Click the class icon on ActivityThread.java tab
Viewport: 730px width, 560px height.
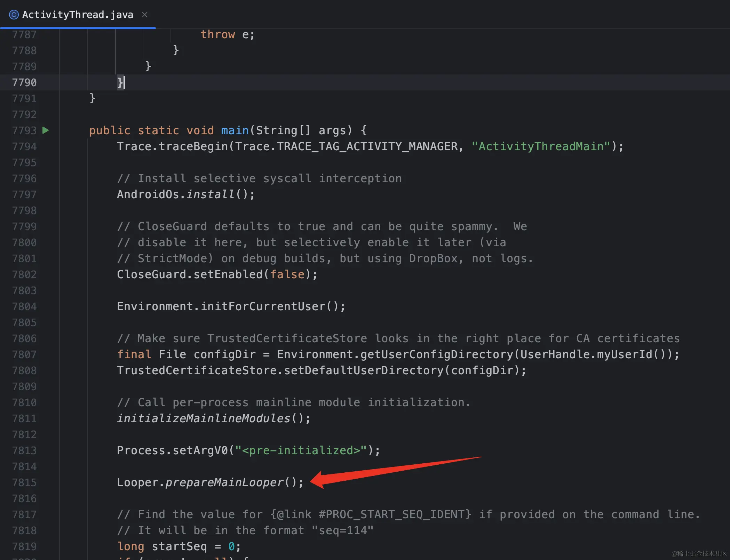pos(14,15)
